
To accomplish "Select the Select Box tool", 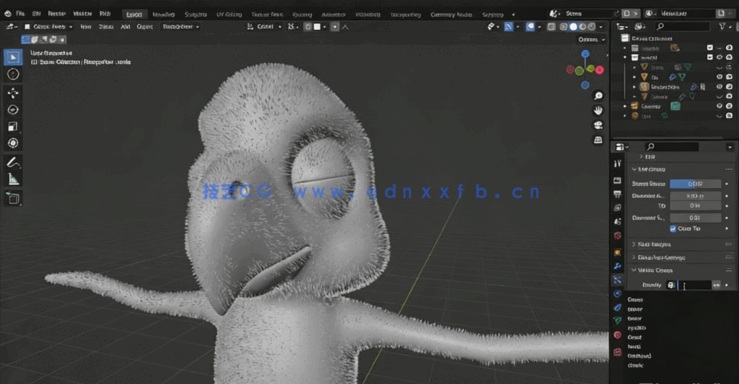I will tap(13, 57).
